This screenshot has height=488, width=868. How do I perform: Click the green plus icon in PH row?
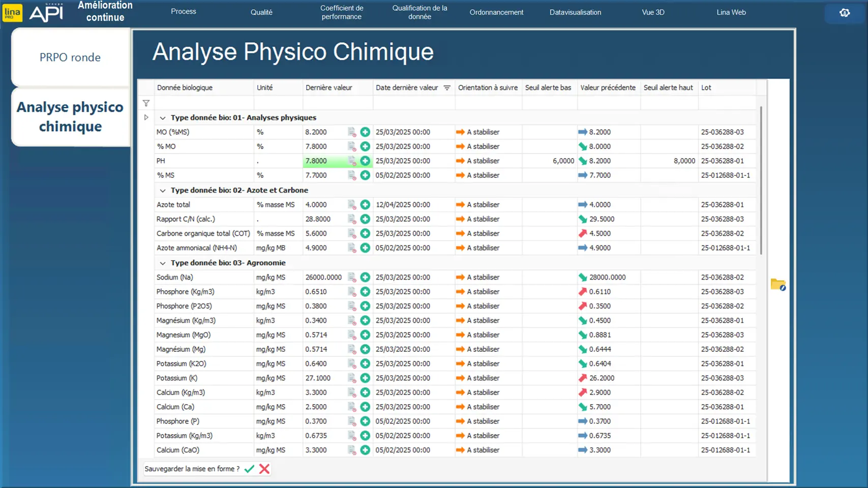pyautogui.click(x=365, y=161)
